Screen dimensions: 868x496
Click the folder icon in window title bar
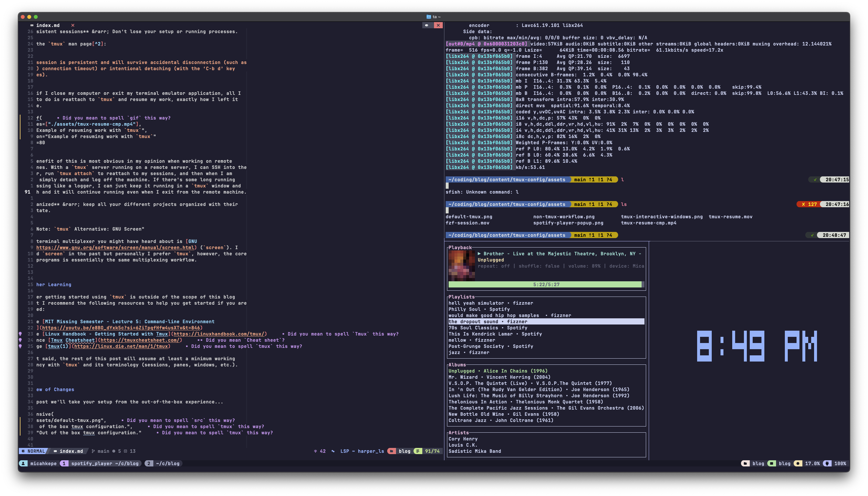428,17
